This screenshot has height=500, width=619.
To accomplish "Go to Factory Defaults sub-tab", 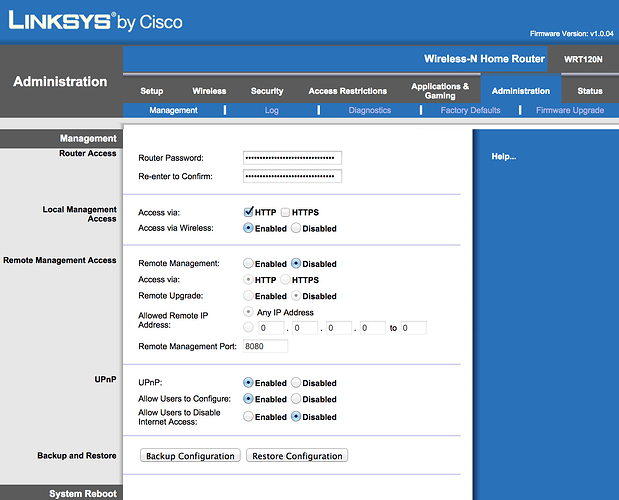I will point(470,110).
